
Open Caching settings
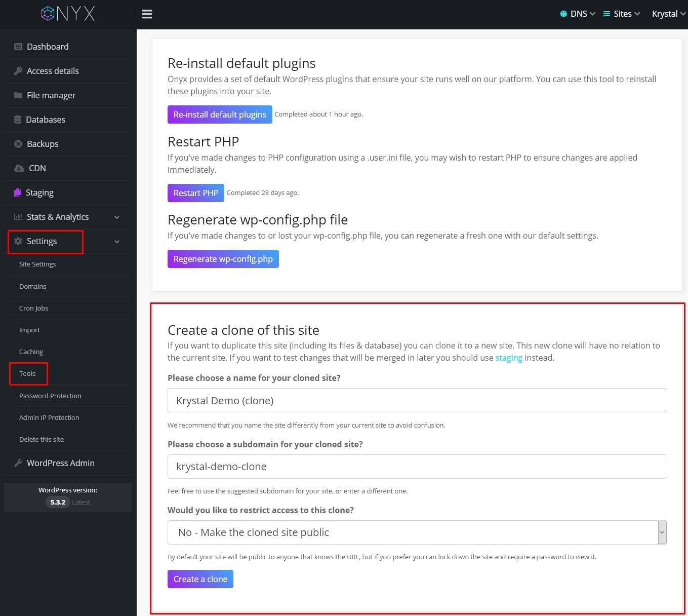click(x=31, y=352)
